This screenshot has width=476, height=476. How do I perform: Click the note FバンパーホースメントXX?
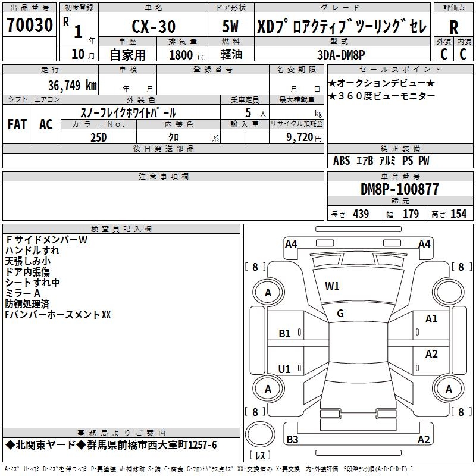(58, 315)
